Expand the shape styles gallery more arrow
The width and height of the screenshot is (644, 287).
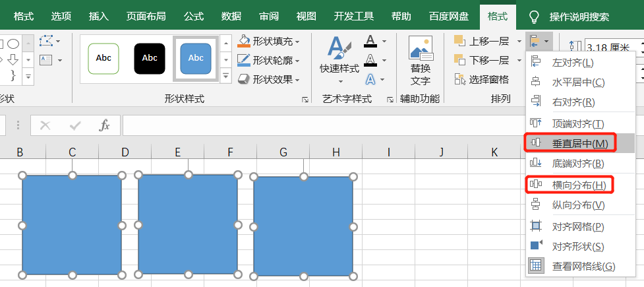click(x=225, y=78)
